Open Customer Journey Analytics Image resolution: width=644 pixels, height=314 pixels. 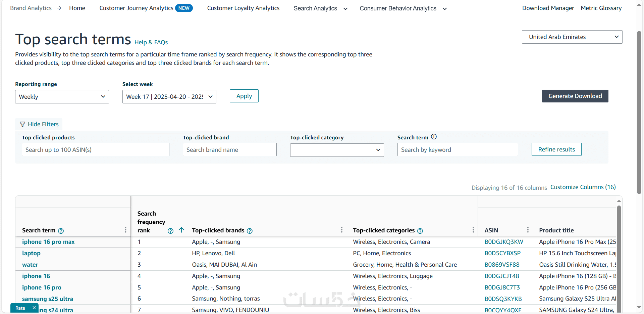coord(136,8)
